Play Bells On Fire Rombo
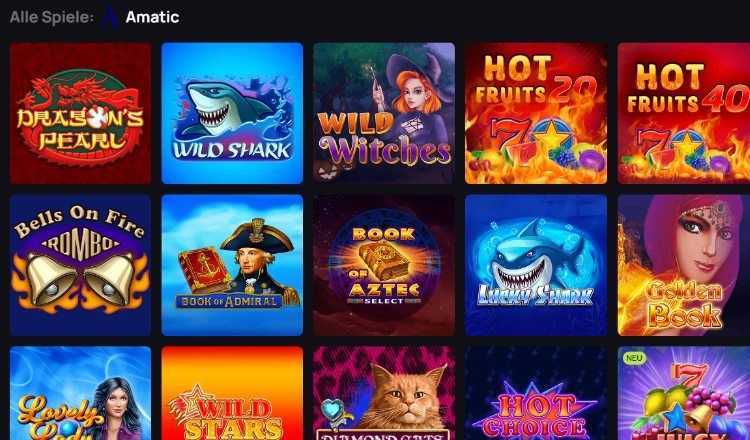This screenshot has height=440, width=750. 80,265
